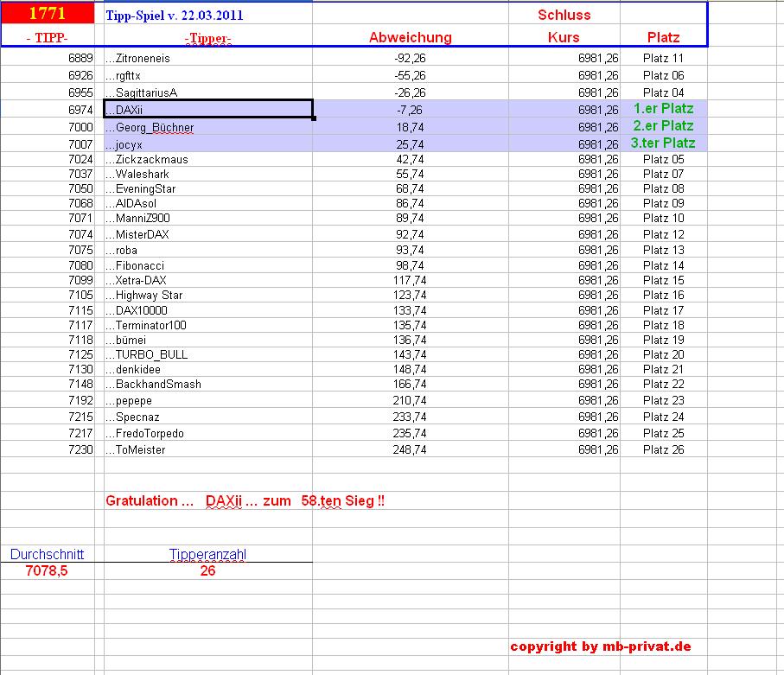Select the ...ManniZ900 cell
The image size is (784, 675).
coord(208,218)
